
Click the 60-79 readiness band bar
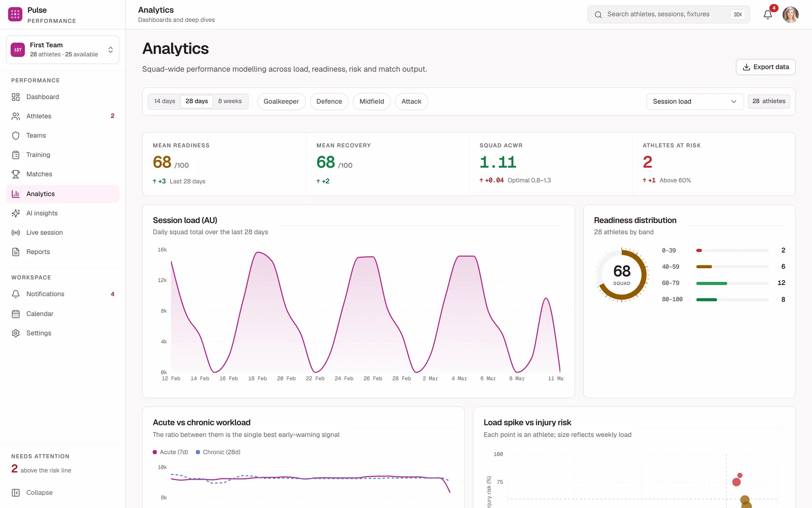[x=733, y=283]
